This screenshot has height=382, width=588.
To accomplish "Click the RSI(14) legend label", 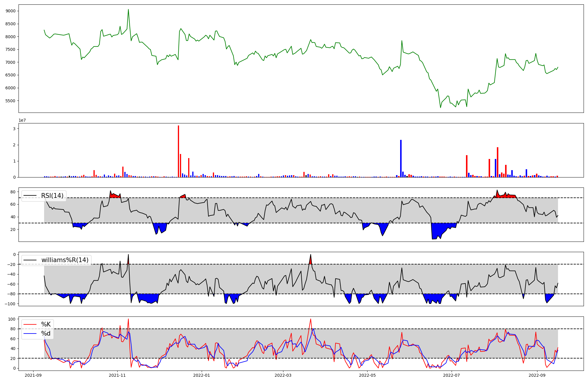I will [52, 196].
